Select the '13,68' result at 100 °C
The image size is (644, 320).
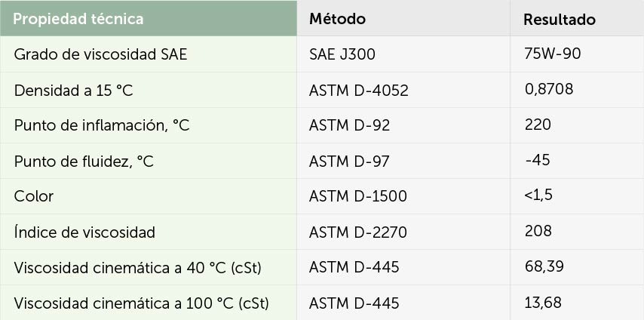point(543,303)
